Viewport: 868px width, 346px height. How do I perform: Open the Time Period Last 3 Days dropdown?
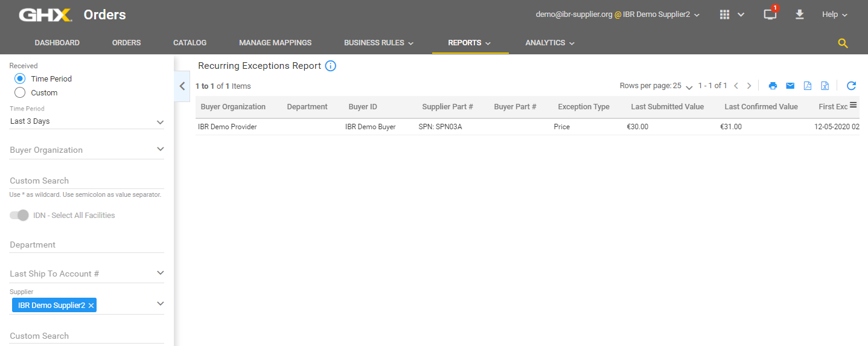point(87,121)
